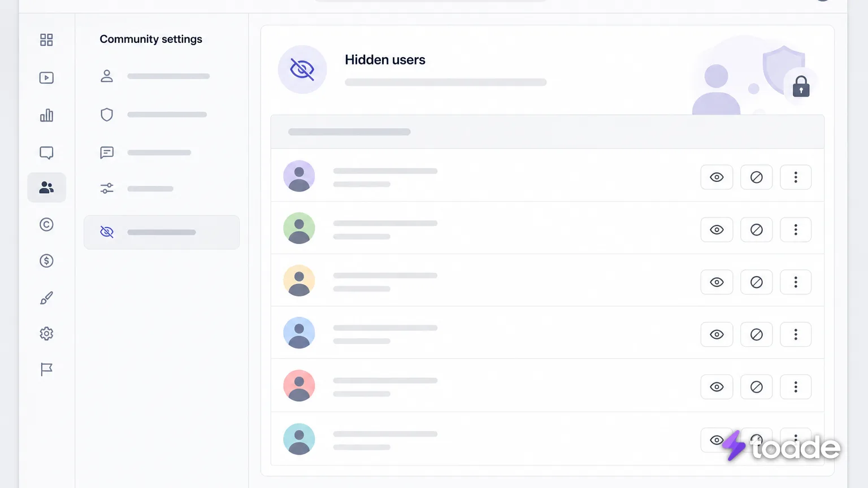Open the copyright icon in sidebar
868x488 pixels.
[x=46, y=225]
